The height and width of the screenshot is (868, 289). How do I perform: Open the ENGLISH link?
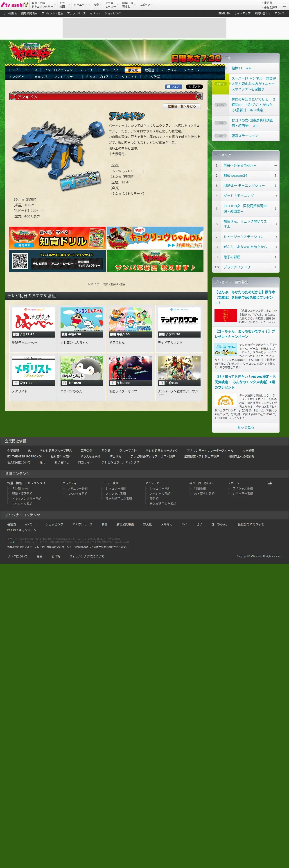pyautogui.click(x=224, y=14)
